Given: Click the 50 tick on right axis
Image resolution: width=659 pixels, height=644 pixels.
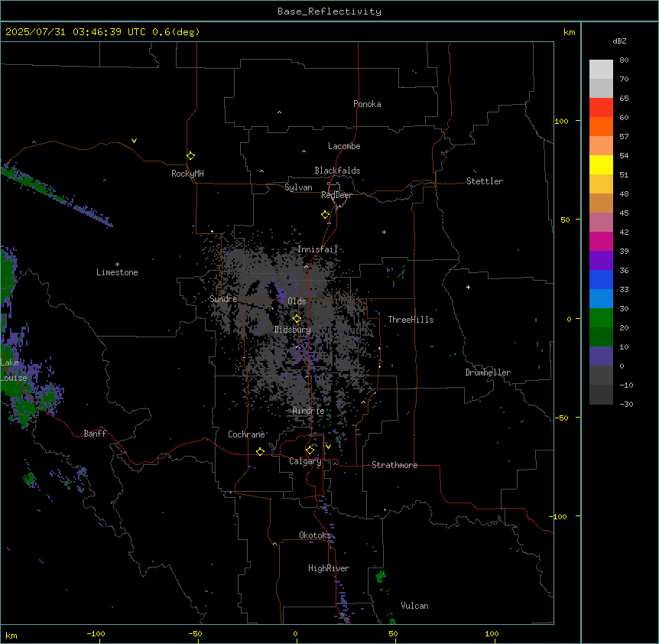Looking at the screenshot, I should (x=565, y=220).
